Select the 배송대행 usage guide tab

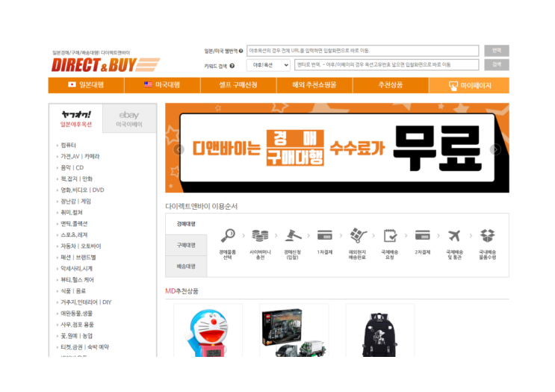point(186,267)
